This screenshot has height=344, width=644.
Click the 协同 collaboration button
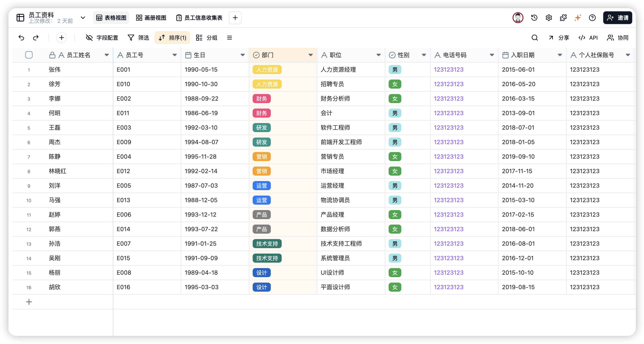coord(617,38)
